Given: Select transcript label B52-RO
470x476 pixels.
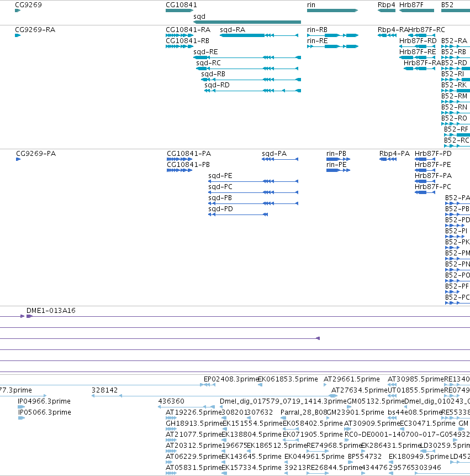Looking at the screenshot, I should click(x=454, y=118).
